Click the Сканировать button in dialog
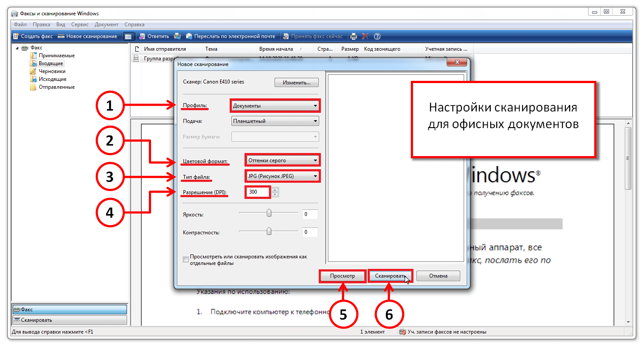Image resolution: width=644 pixels, height=348 pixels. pyautogui.click(x=390, y=276)
